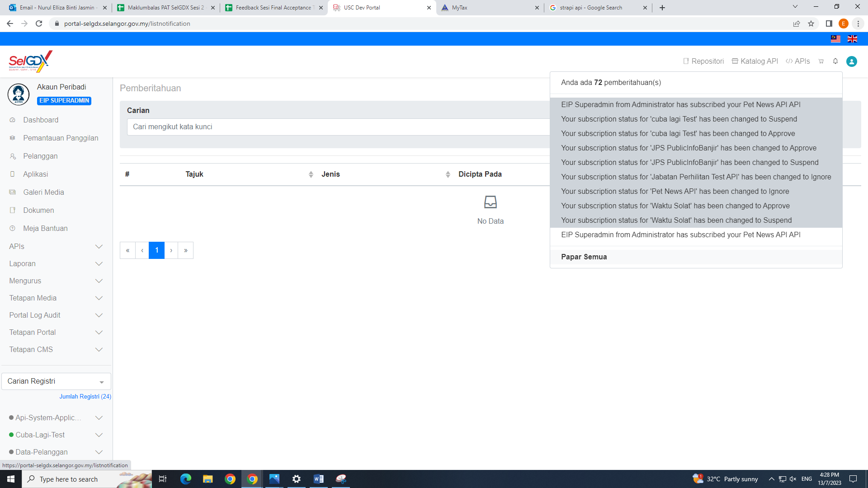Open the shopping cart icon
868x488 pixels.
point(821,61)
